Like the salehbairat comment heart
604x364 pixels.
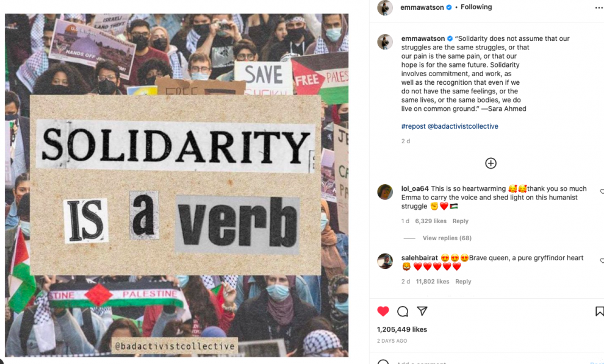point(602,260)
